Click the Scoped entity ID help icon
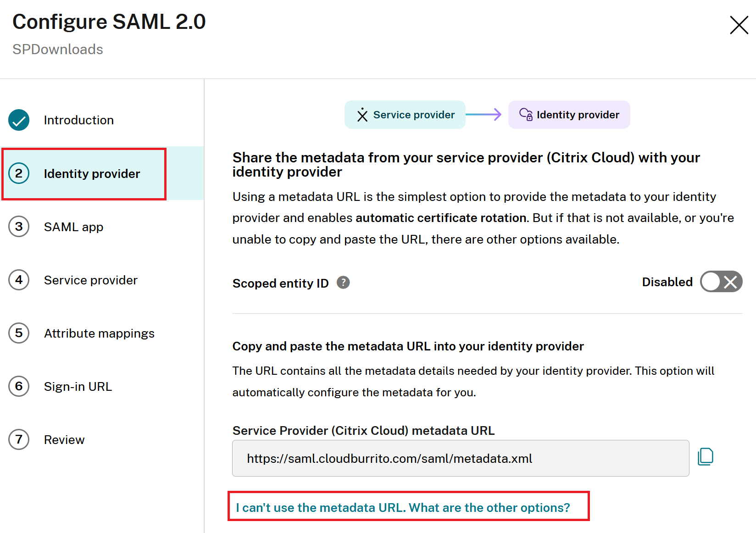This screenshot has height=533, width=756. point(343,283)
